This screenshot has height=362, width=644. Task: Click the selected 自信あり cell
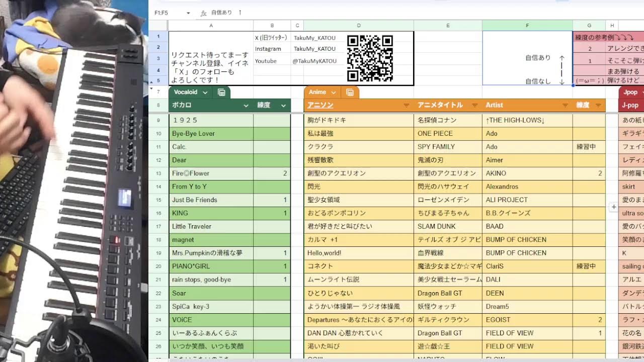[x=527, y=58]
